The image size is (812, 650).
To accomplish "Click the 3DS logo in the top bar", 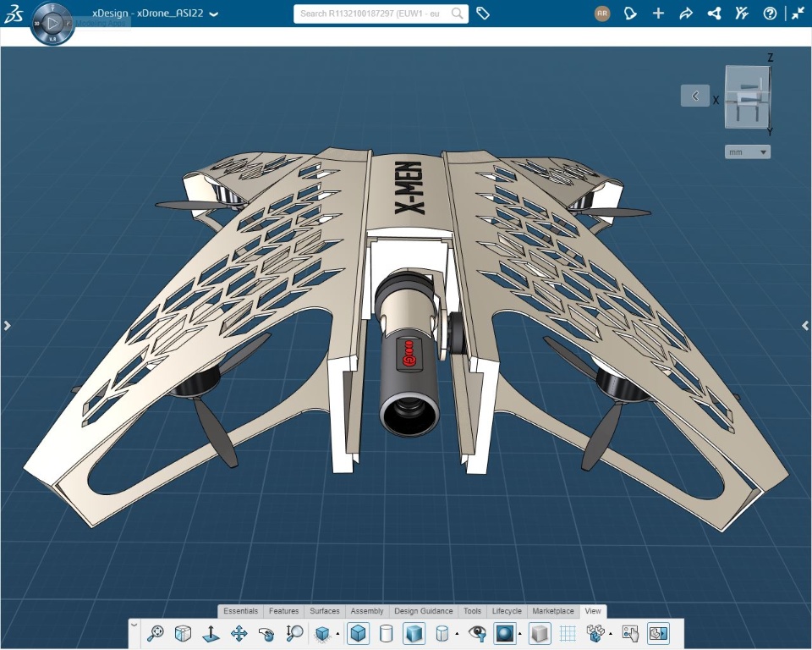I will [14, 14].
